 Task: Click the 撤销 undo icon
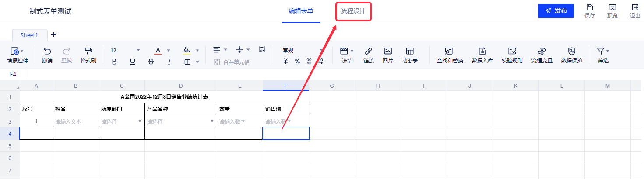click(x=47, y=55)
